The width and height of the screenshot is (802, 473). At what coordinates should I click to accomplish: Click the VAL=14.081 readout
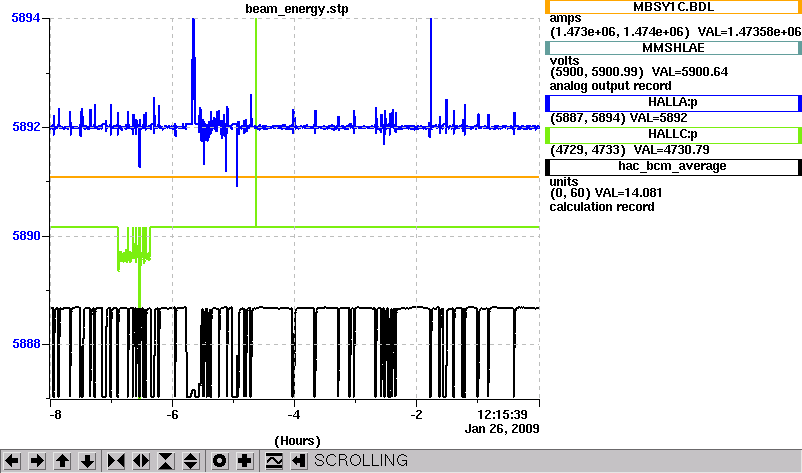[x=628, y=193]
